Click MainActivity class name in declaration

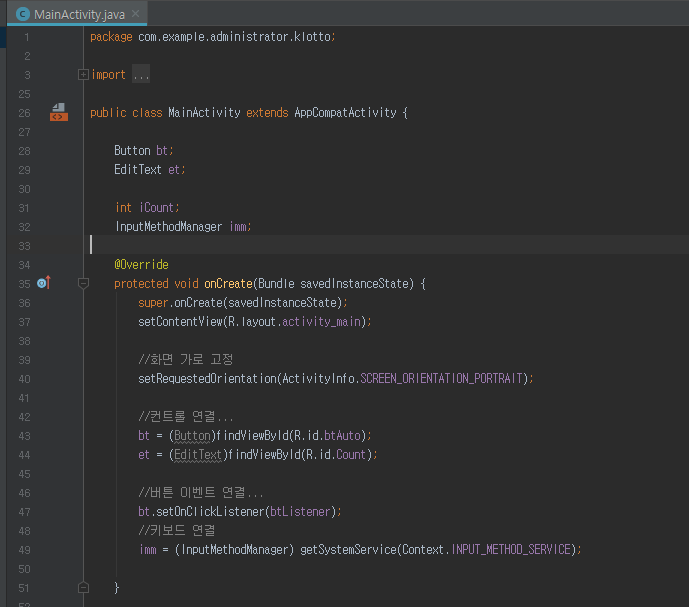coord(204,113)
